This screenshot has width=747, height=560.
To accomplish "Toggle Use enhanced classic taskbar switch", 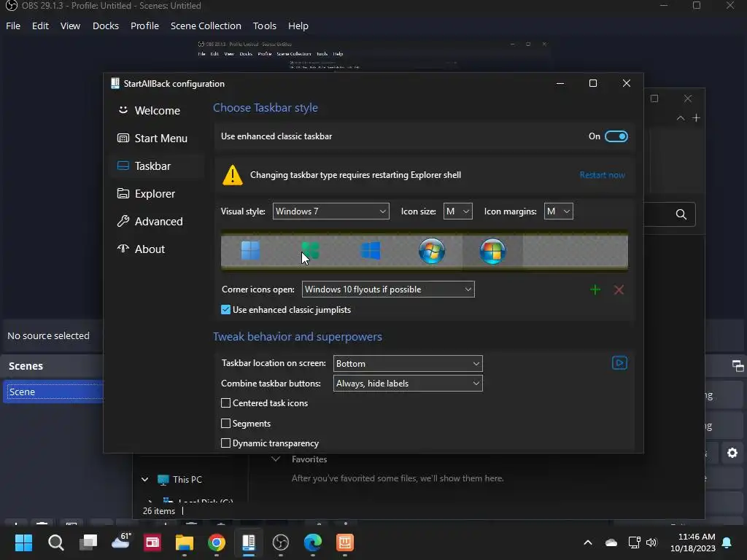I will [616, 136].
